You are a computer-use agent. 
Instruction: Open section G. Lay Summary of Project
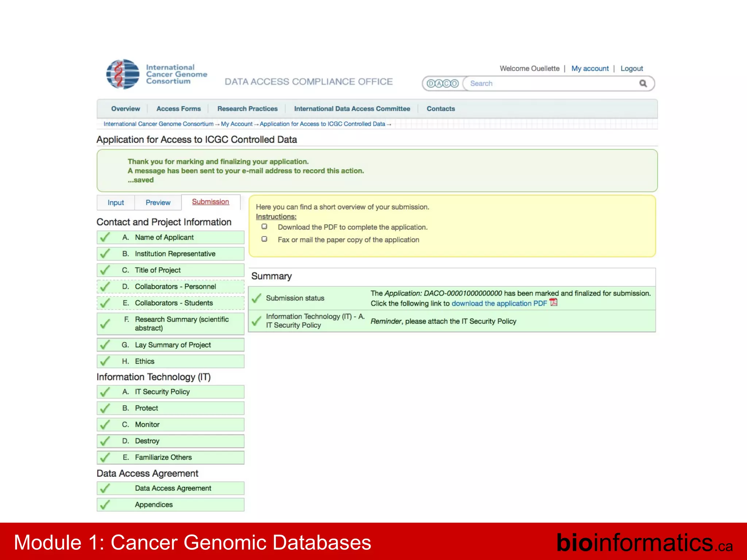click(x=170, y=345)
